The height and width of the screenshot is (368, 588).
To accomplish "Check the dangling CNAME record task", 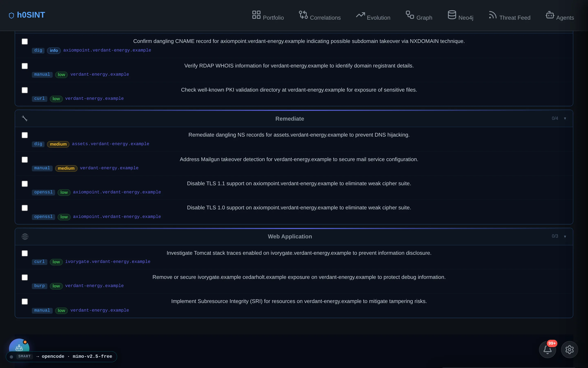I will (24, 42).
